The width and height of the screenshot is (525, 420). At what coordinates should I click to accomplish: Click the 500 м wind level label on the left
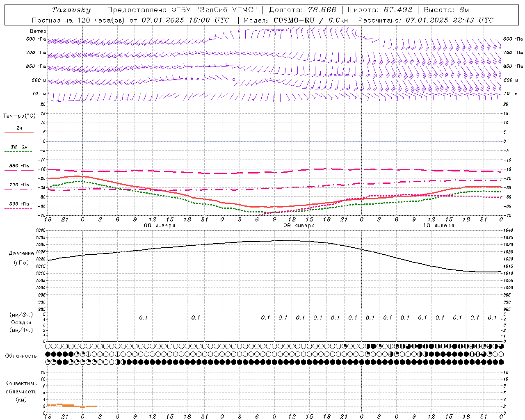click(39, 80)
